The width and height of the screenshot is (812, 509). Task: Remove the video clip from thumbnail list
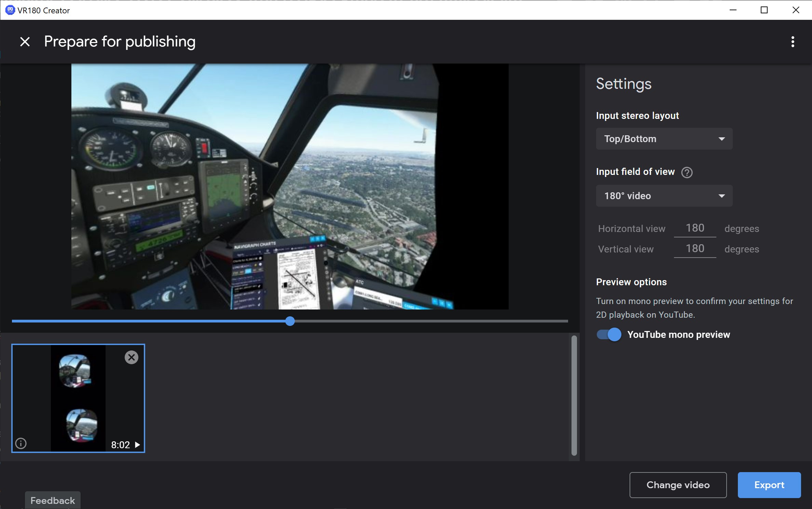131,357
